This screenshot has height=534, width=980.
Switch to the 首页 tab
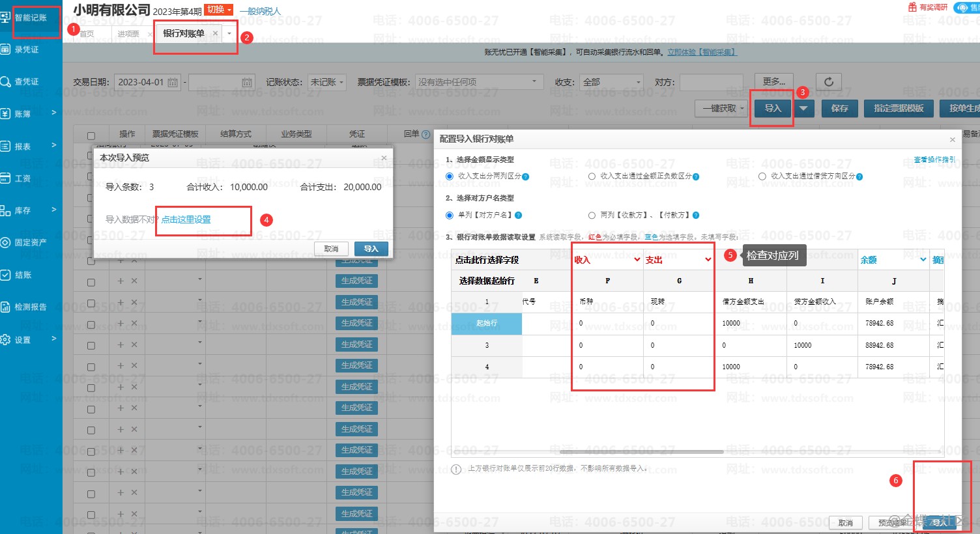pyautogui.click(x=87, y=34)
